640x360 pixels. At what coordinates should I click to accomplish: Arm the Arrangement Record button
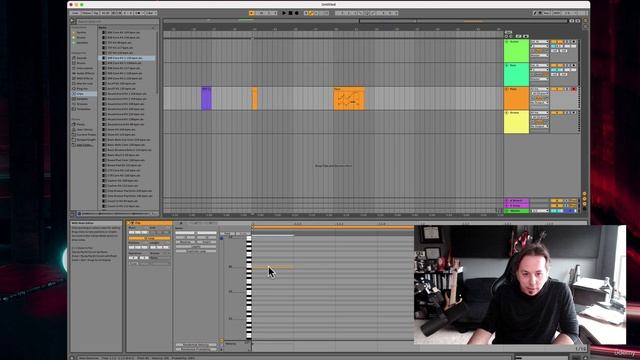[297, 13]
